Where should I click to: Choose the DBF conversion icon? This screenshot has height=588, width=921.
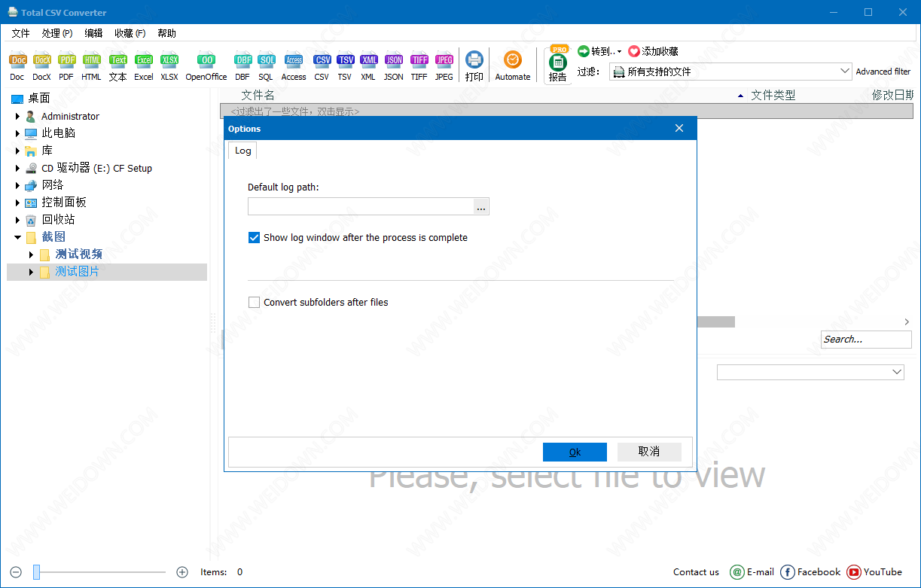tap(242, 66)
